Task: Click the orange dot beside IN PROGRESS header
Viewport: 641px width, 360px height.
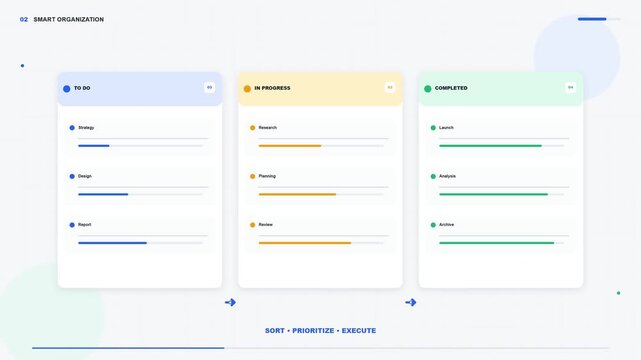Action: pos(247,89)
